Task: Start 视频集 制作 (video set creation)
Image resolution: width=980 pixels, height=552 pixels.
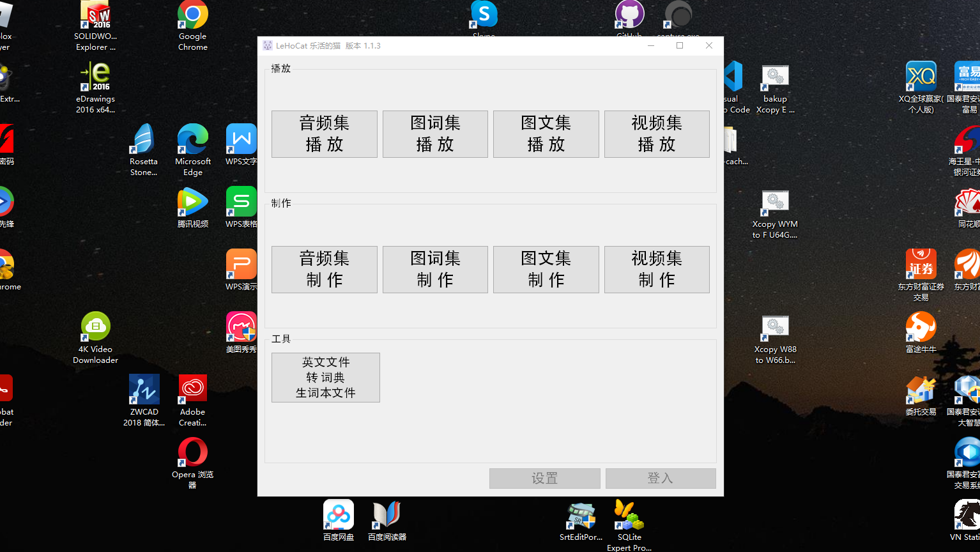Action: pyautogui.click(x=657, y=269)
